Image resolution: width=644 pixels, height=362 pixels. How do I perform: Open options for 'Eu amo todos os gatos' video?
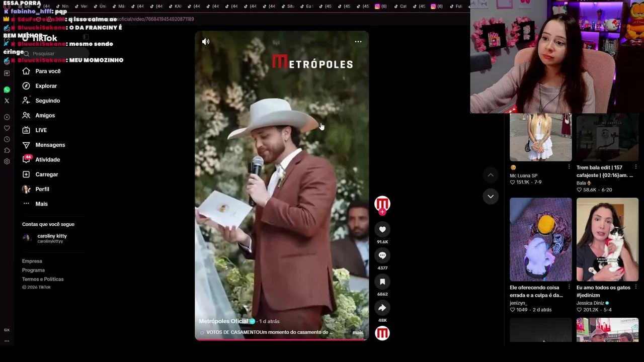(635, 288)
